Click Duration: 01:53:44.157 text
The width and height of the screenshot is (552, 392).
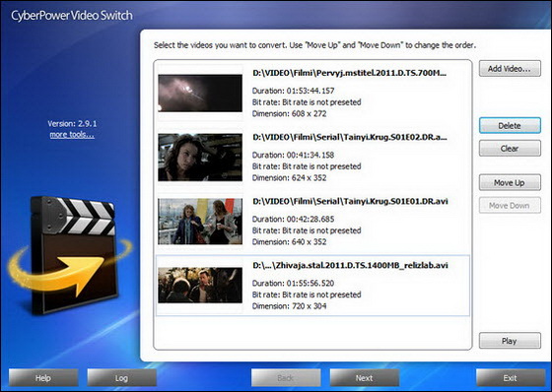(294, 91)
